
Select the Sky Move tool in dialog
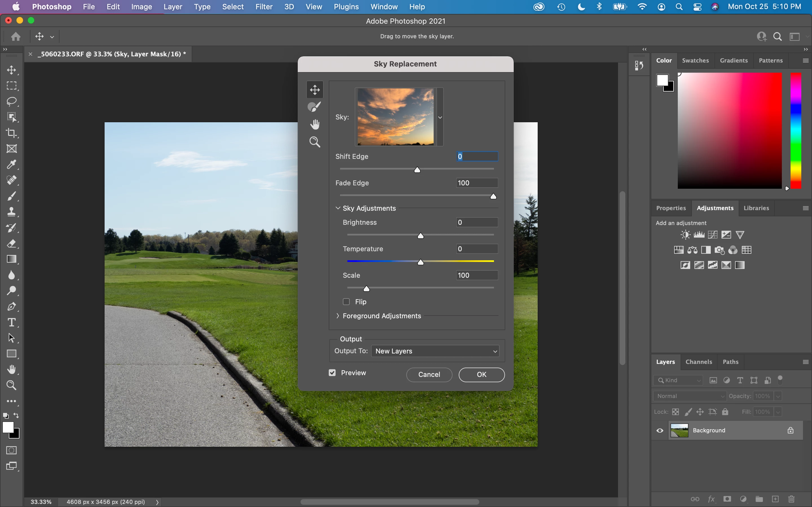pyautogui.click(x=314, y=90)
